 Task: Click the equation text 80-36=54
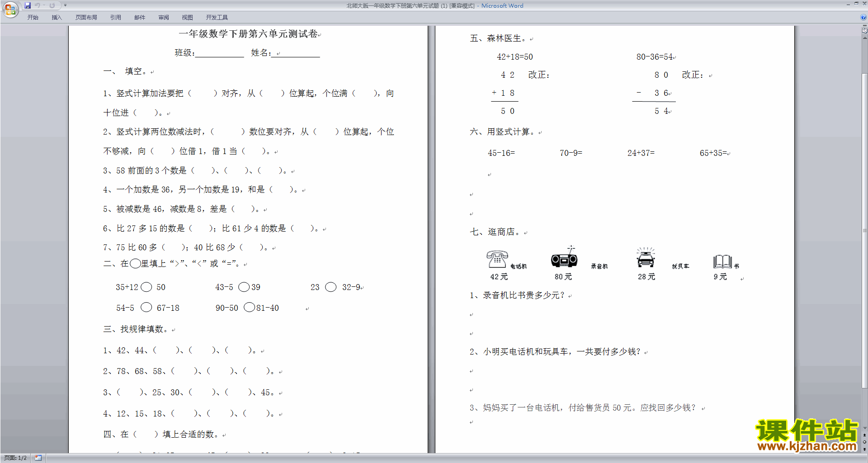pos(655,57)
